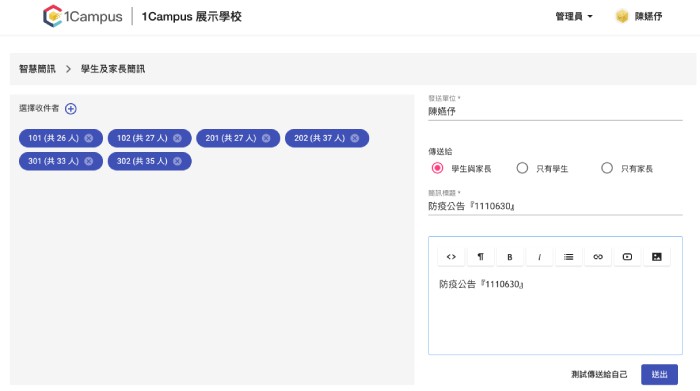Remove class 202 recipient chip
This screenshot has width=700, height=391.
[354, 138]
